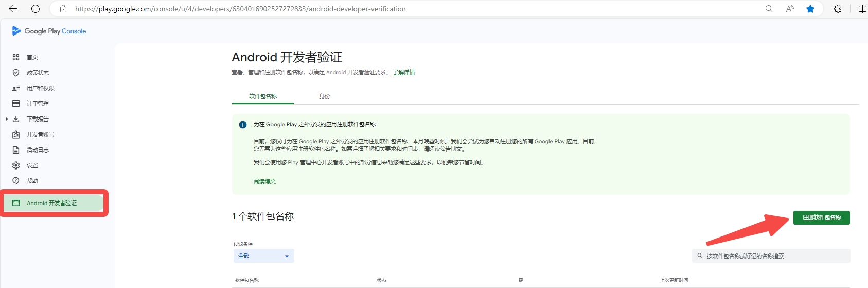The image size is (868, 288).
Task: Follow the 了解详情 link
Action: (x=404, y=72)
